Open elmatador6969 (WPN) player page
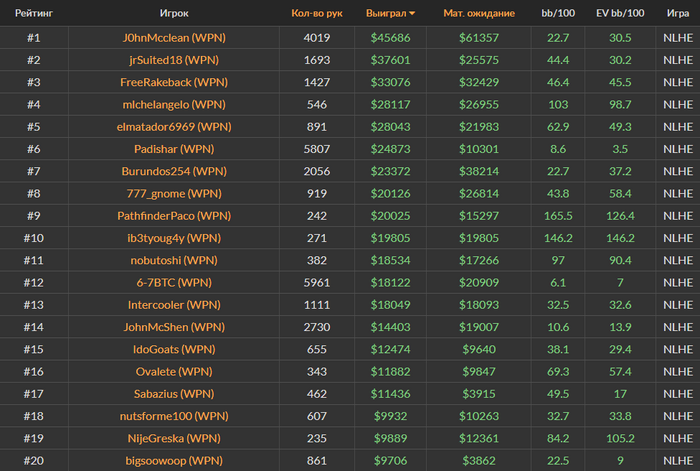 tap(174, 127)
